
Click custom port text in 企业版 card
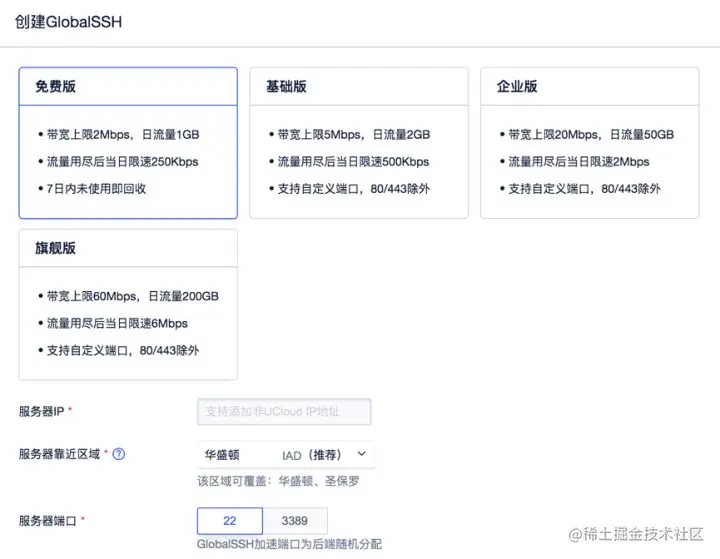click(585, 189)
